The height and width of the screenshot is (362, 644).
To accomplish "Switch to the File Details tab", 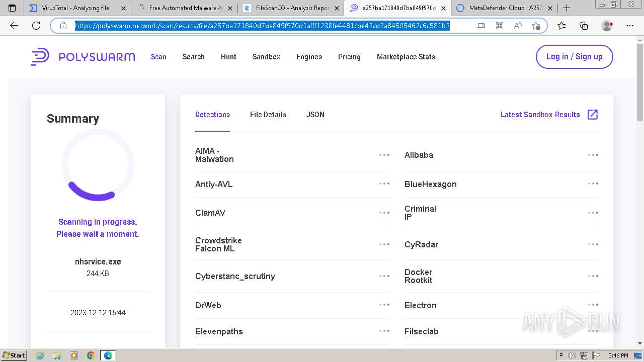I will pos(268,115).
